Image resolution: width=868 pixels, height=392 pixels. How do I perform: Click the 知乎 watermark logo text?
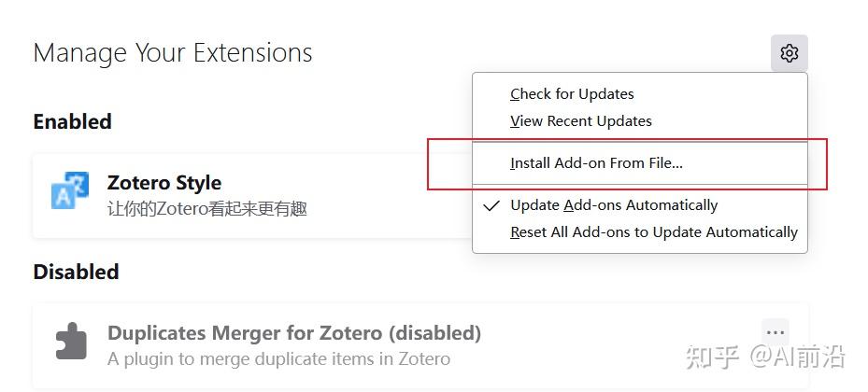pos(712,357)
